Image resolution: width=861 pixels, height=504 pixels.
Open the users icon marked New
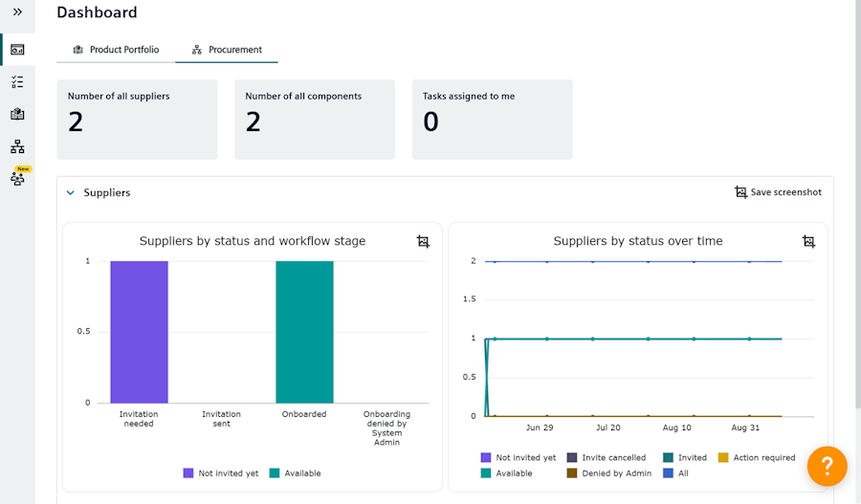pos(17,179)
